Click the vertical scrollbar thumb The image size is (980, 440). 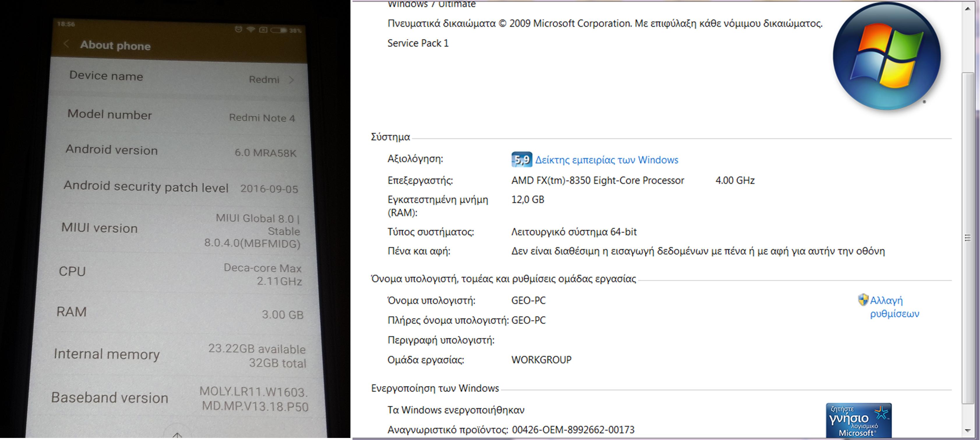(967, 238)
